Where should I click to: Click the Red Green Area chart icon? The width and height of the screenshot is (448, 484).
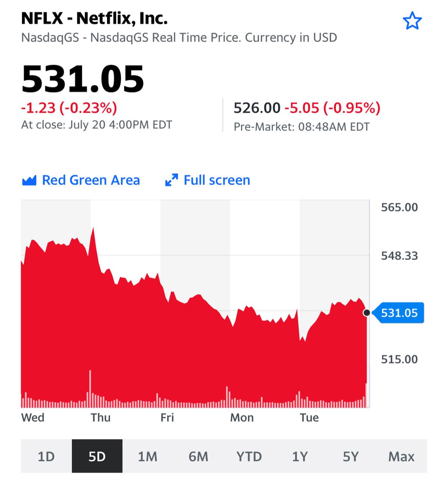click(29, 180)
